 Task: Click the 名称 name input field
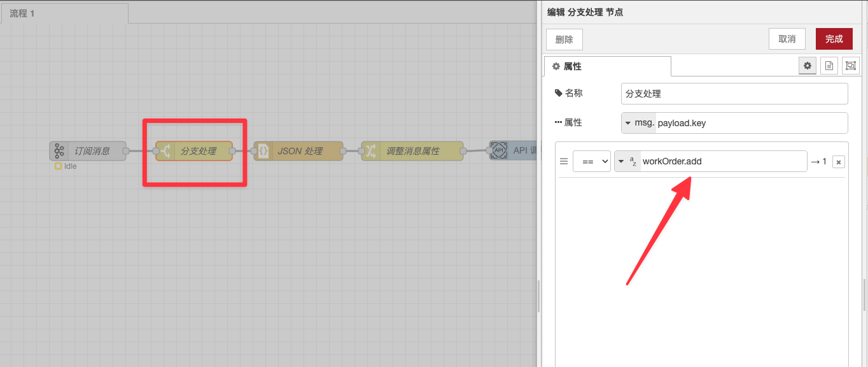tap(734, 93)
